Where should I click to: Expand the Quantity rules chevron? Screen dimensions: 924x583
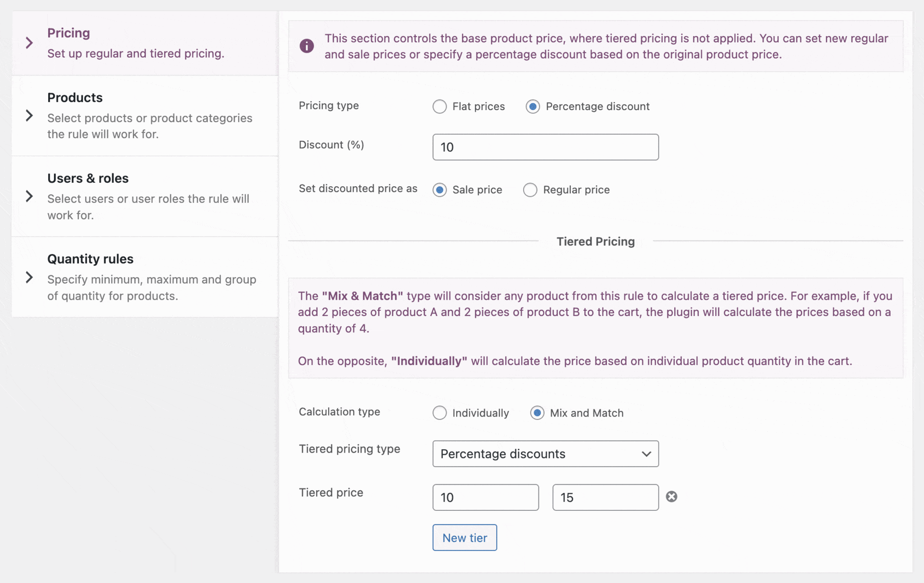[x=29, y=278]
